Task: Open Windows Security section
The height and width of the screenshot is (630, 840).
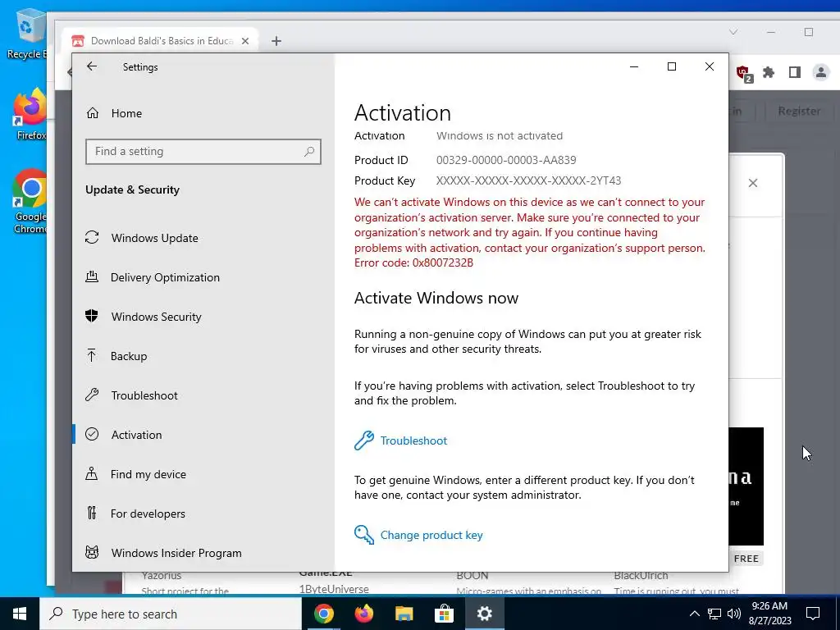Action: pyautogui.click(x=203, y=317)
